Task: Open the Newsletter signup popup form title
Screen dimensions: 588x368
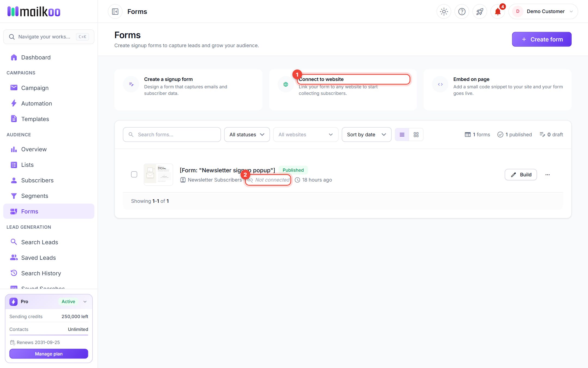Action: pos(227,170)
